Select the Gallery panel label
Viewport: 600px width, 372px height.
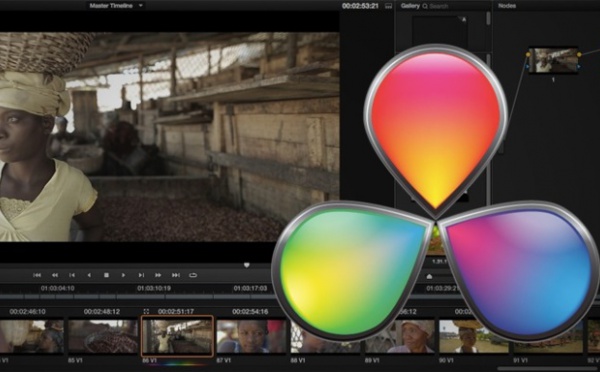[x=410, y=6]
